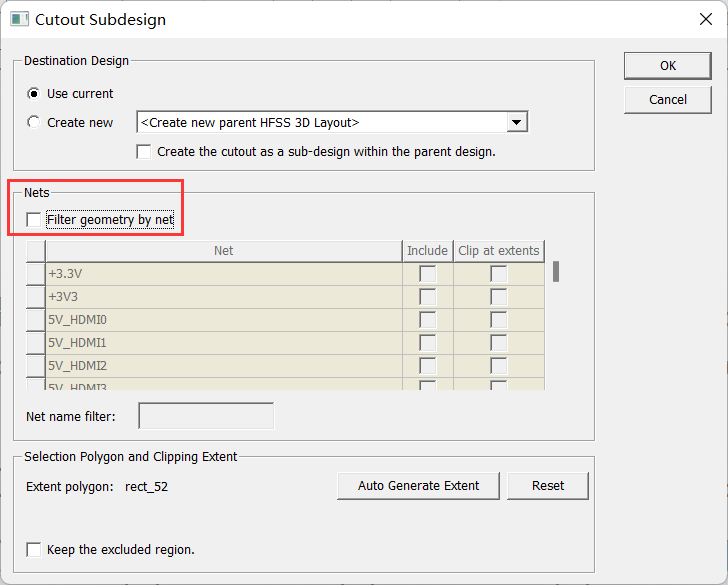Select the 5V_HDMI2 net row

tap(224, 366)
